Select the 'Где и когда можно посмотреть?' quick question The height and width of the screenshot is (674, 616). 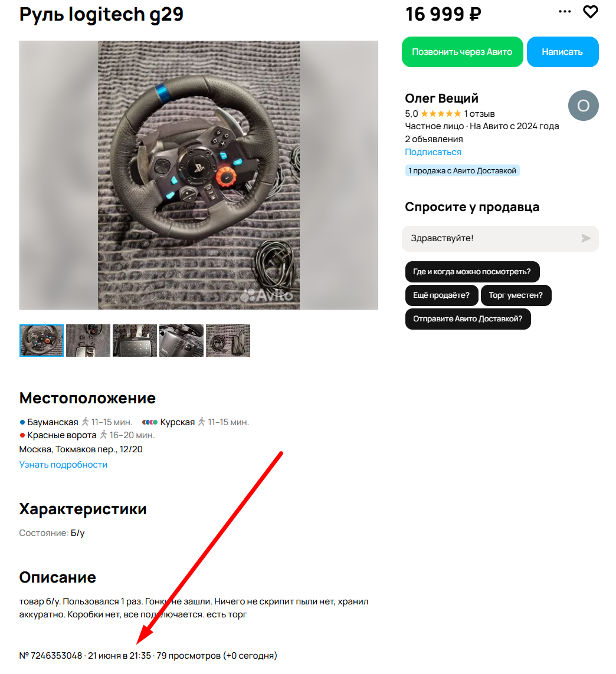coord(472,272)
